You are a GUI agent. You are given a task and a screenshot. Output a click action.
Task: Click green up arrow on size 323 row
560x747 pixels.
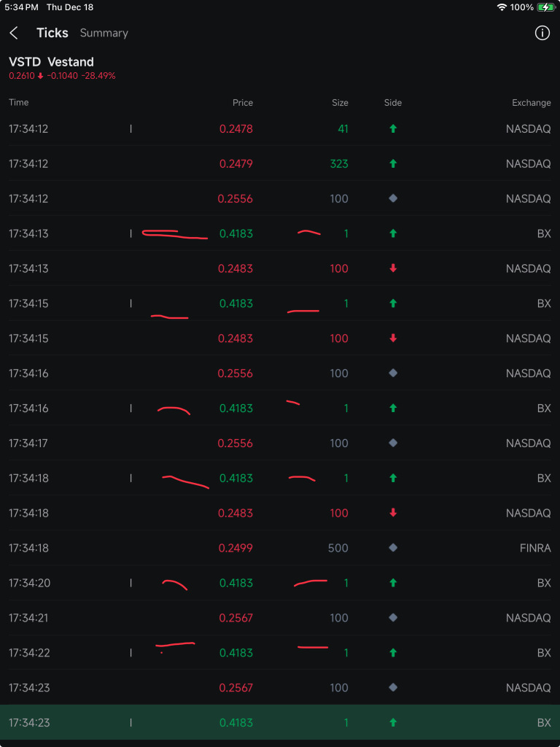click(x=393, y=163)
